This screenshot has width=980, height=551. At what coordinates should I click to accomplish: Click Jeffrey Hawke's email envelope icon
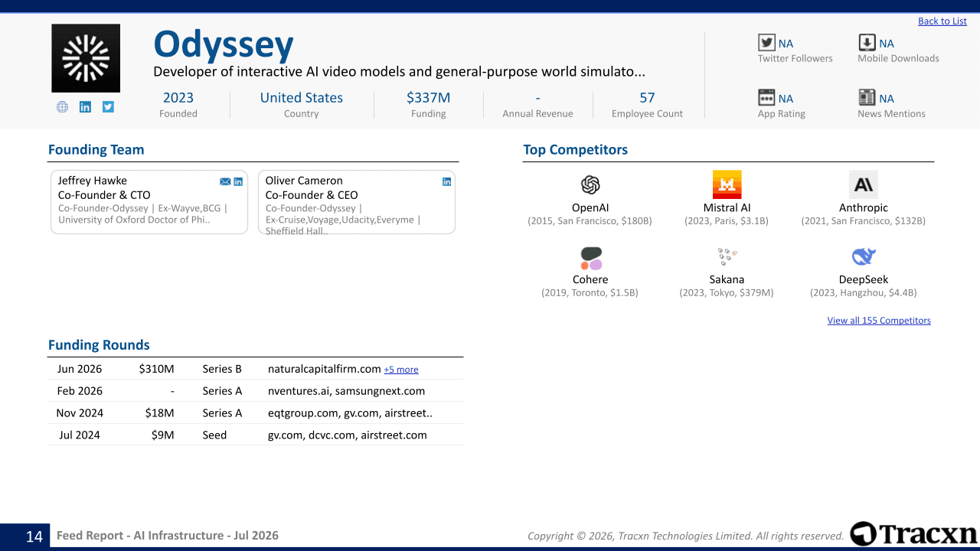coord(225,181)
